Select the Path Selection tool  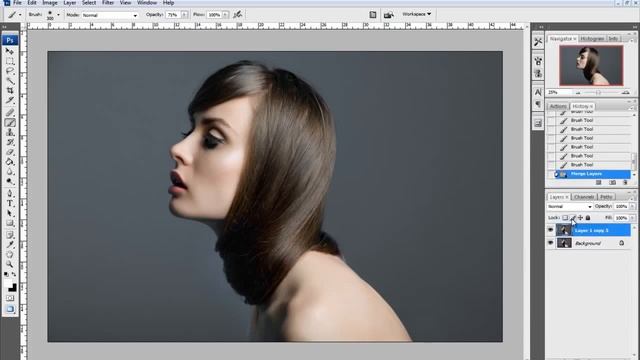(10, 213)
